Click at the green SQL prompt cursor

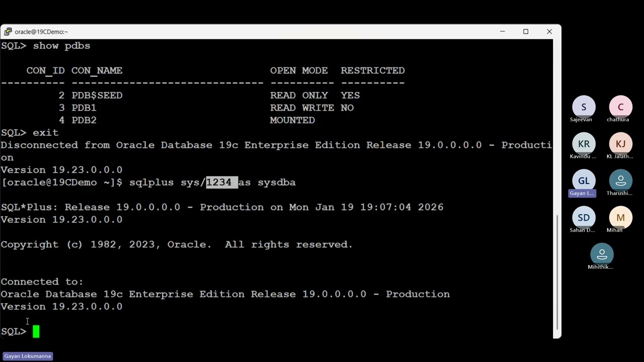(36, 331)
